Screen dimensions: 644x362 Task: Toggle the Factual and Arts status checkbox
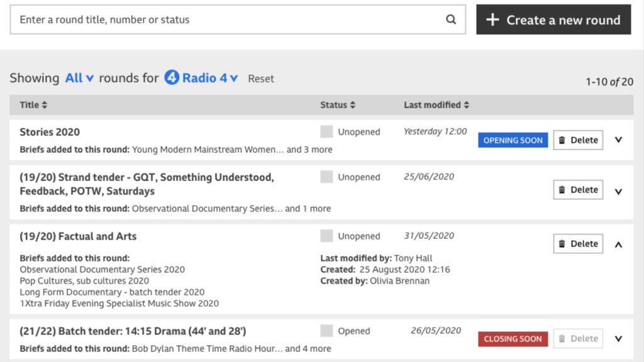(326, 236)
